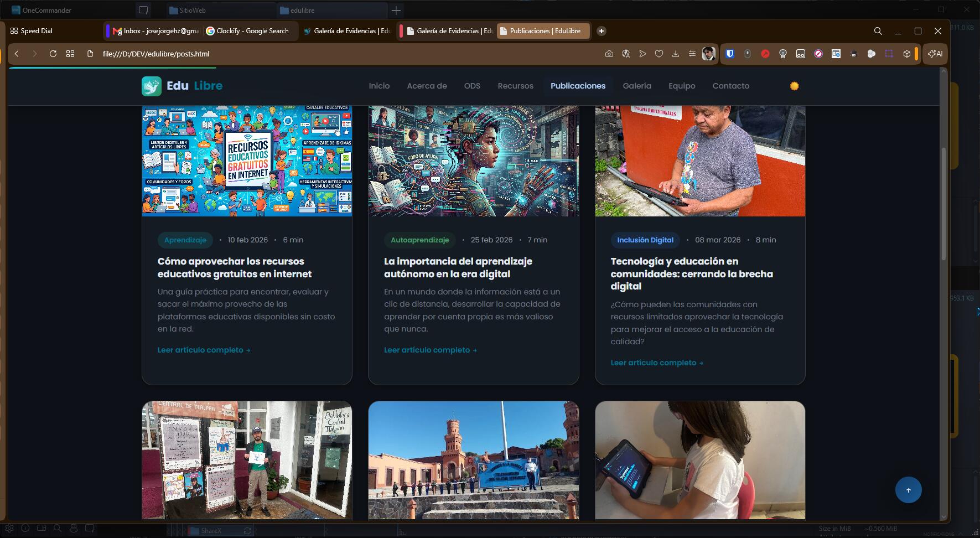Read full article on aprendizaje autónomo
Screen dimensions: 980x538
431,350
